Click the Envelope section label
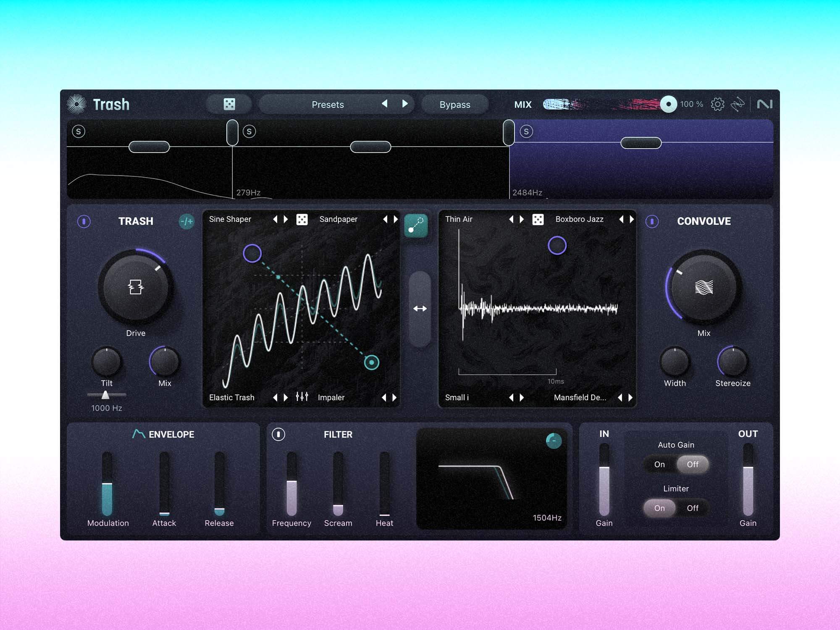 pos(171,434)
